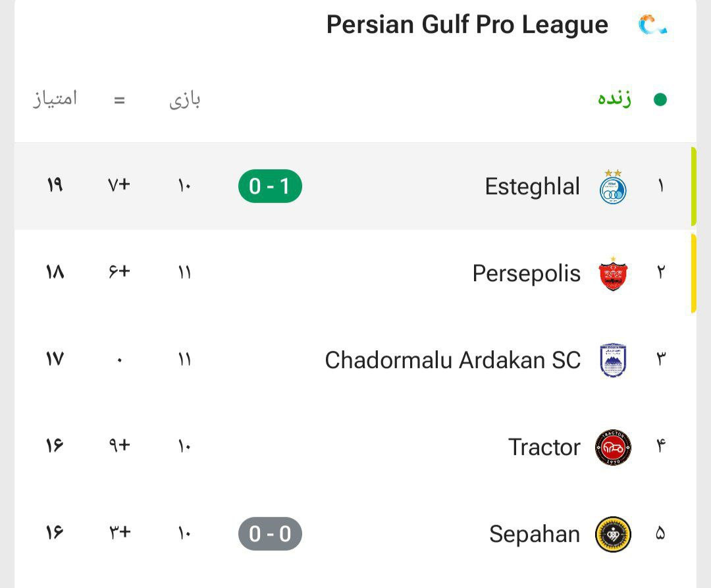Open the Tractor team name
Image resolution: width=711 pixels, height=588 pixels.
tap(544, 448)
